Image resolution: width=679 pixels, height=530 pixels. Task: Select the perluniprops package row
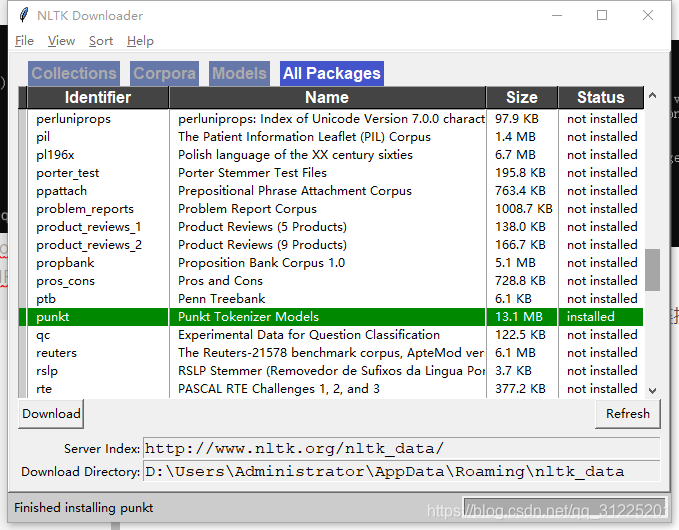pyautogui.click(x=331, y=119)
